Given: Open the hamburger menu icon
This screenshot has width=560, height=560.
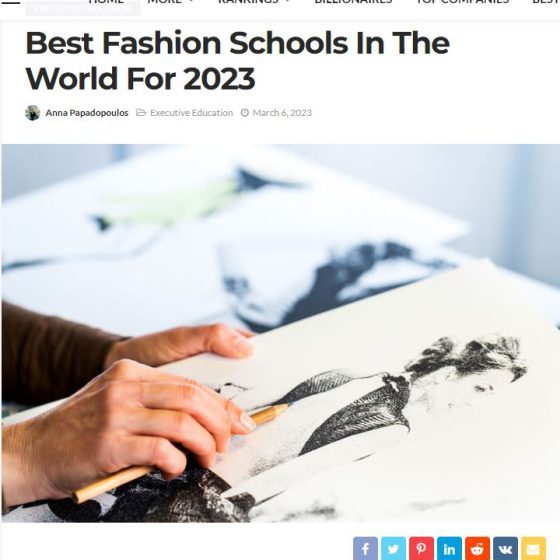Looking at the screenshot, I should [x=10, y=1].
